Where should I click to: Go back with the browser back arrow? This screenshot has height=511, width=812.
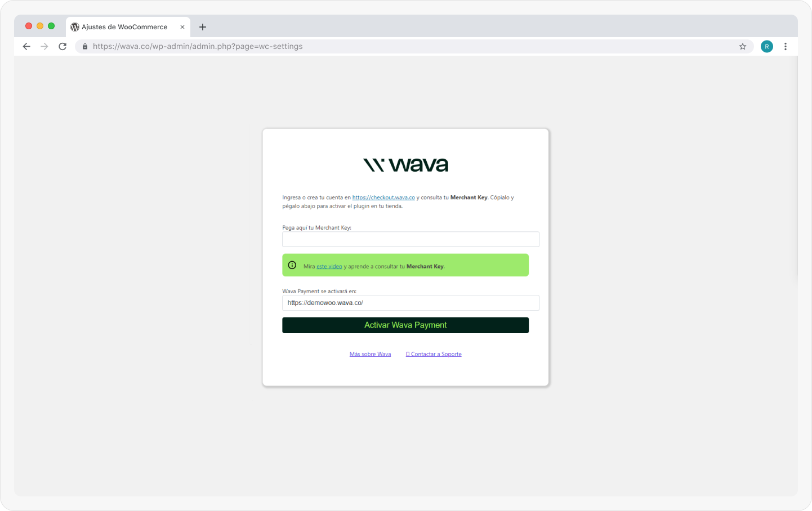coord(26,47)
